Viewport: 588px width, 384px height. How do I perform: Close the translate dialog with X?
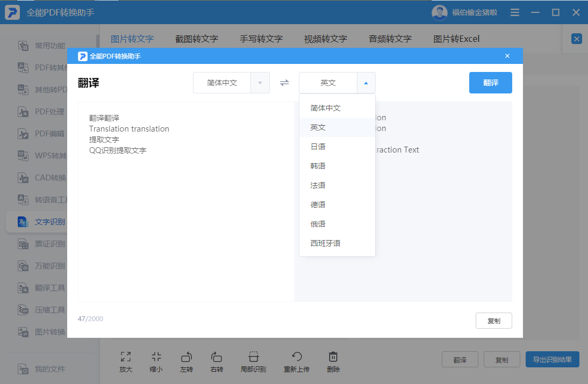pyautogui.click(x=507, y=56)
